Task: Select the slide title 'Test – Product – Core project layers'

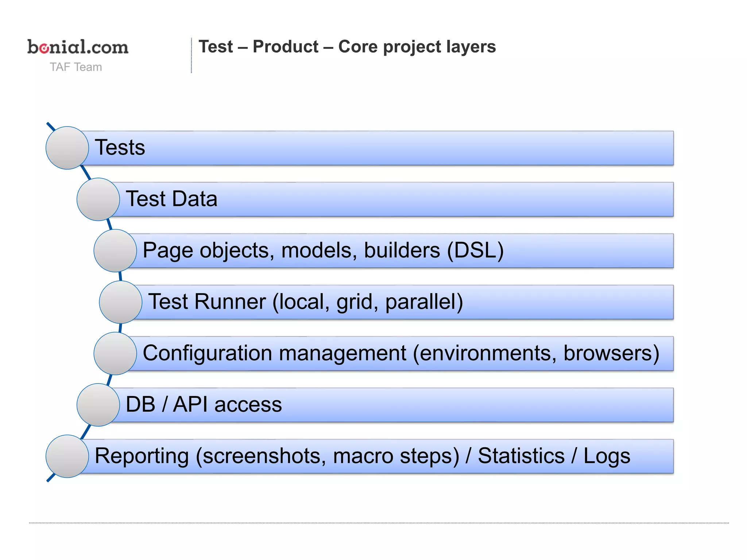Action: point(347,47)
